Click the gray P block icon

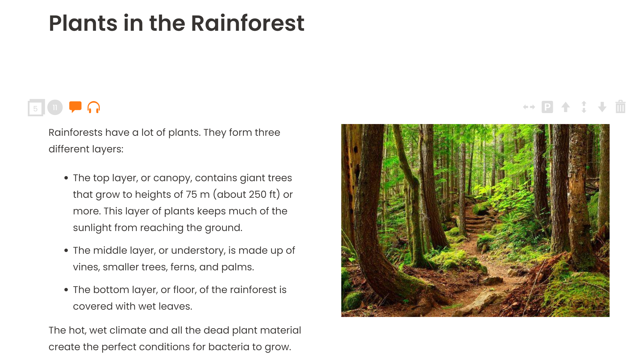coord(547,107)
